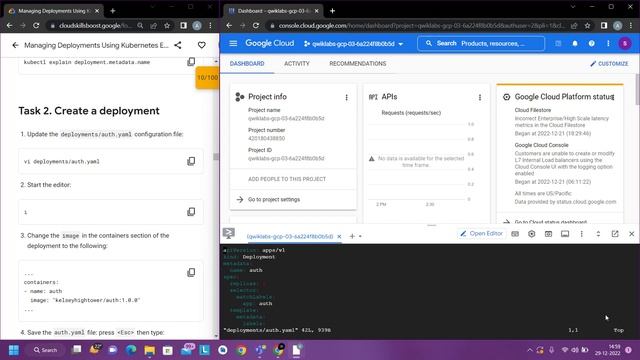The width and height of the screenshot is (640, 360).
Task: Click the Cloud Shell resize handle above terminal
Action: point(431,225)
